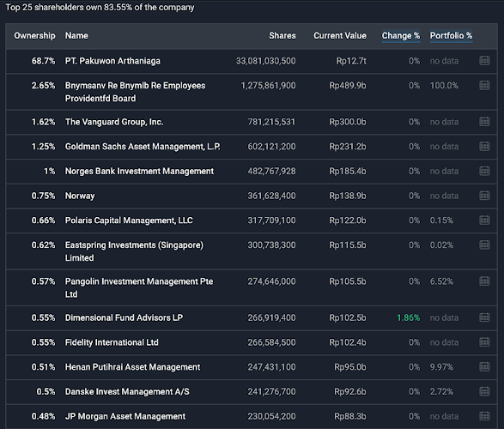Open table icon in PT. Pakuwon Arthaniaga row
This screenshot has width=504, height=429.
(484, 61)
